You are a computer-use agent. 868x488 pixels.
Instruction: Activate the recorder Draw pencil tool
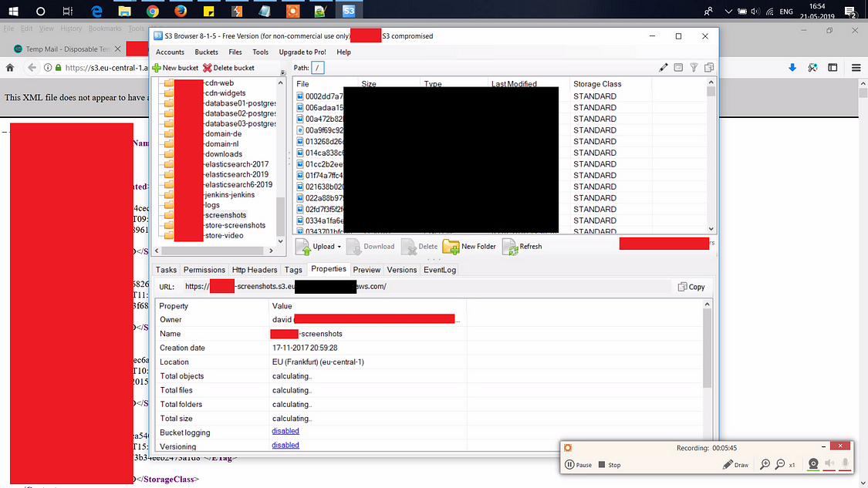point(736,465)
